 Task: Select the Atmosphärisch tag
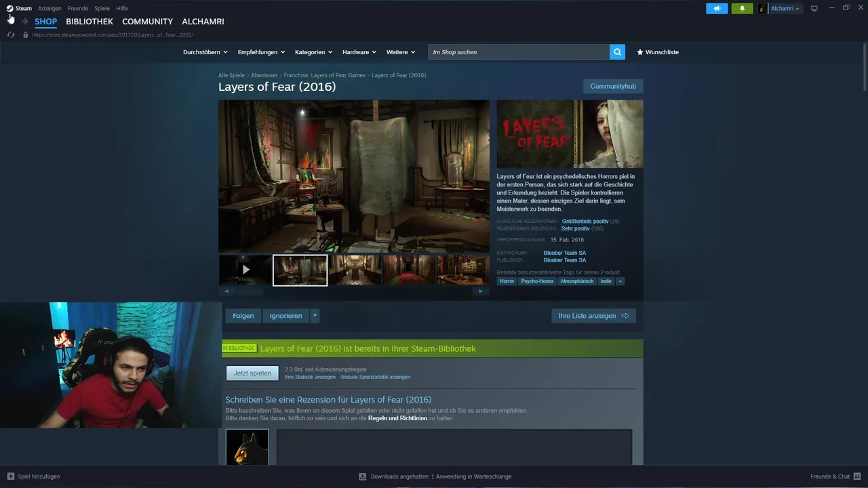[577, 281]
